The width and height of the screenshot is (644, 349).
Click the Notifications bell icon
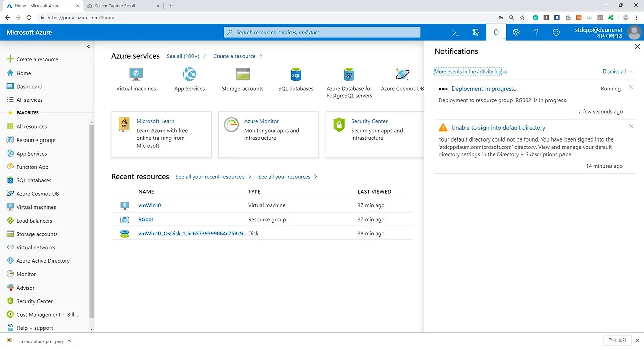pyautogui.click(x=496, y=32)
